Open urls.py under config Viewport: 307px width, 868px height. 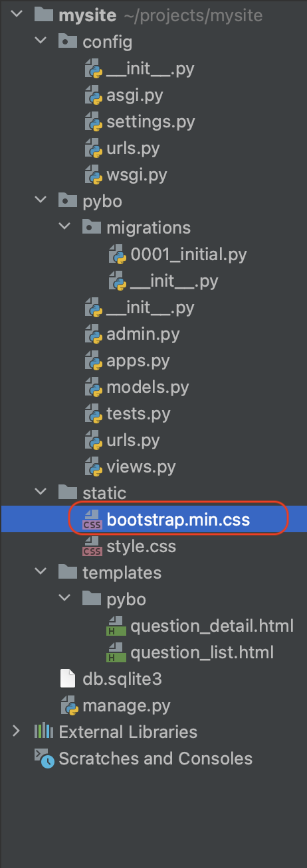(133, 149)
